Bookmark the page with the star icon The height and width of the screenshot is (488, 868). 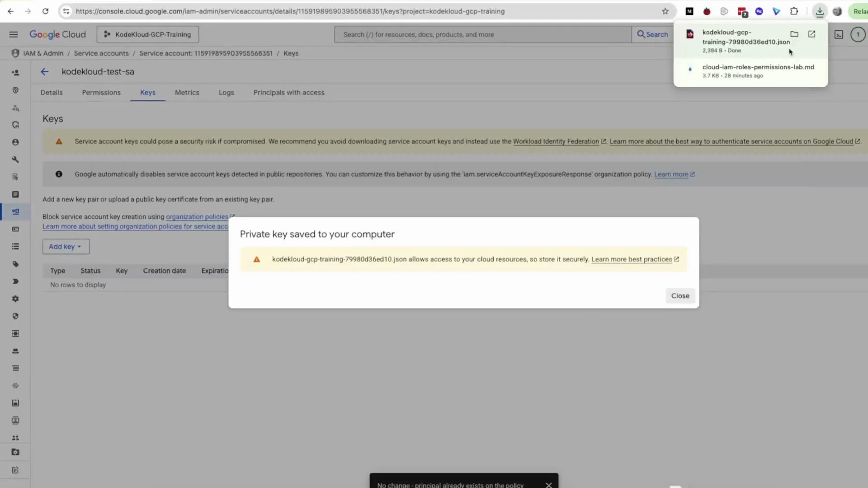pos(665,11)
